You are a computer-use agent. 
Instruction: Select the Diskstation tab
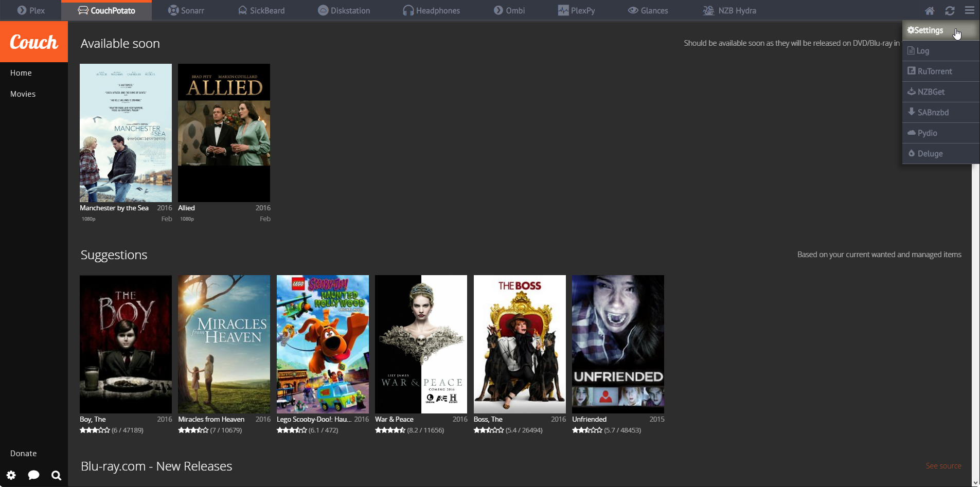344,10
